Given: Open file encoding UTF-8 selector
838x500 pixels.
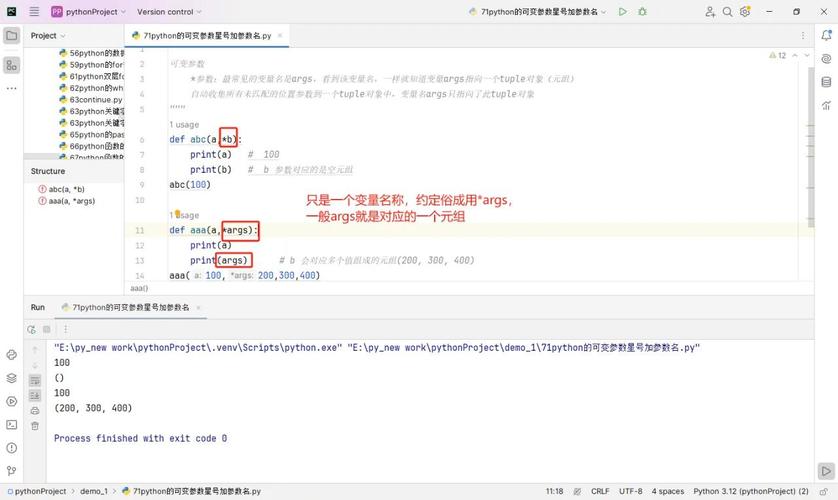Looking at the screenshot, I should click(x=631, y=491).
